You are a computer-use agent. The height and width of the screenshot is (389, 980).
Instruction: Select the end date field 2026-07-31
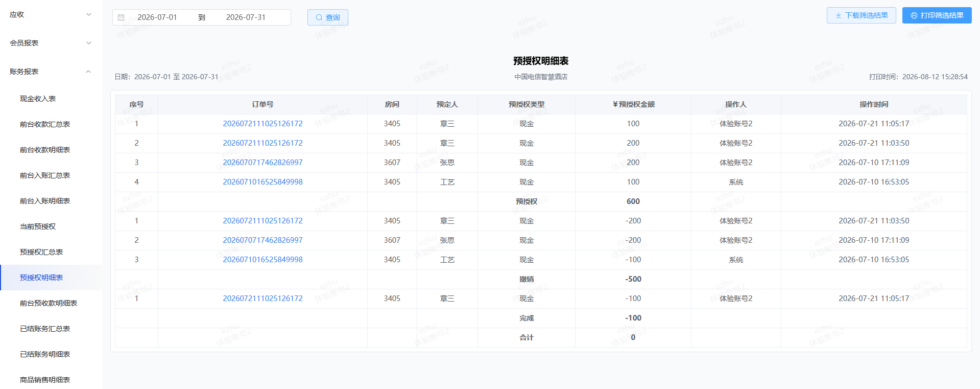(246, 17)
